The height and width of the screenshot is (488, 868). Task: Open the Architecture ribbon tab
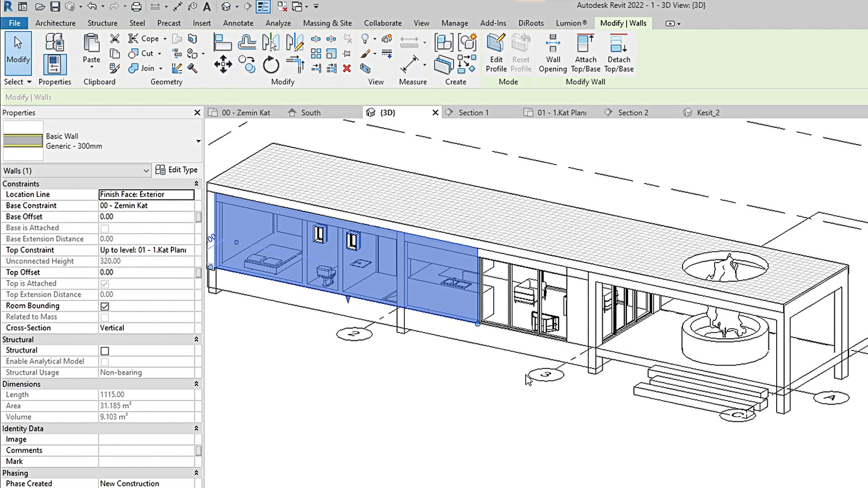(x=56, y=23)
